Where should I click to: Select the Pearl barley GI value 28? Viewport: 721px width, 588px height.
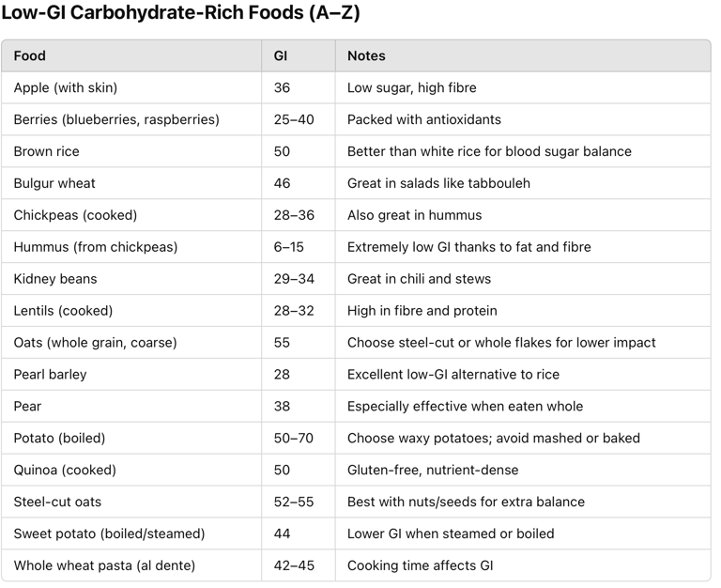tap(282, 375)
